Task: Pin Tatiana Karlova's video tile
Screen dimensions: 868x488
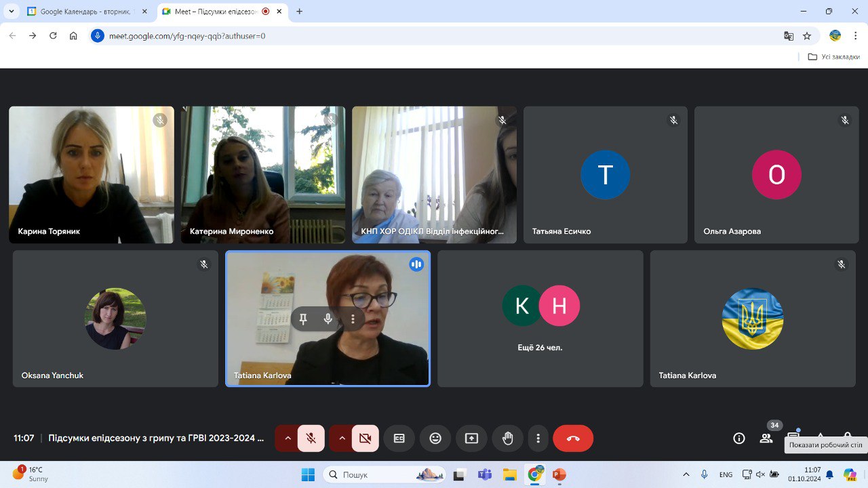Action: tap(303, 319)
